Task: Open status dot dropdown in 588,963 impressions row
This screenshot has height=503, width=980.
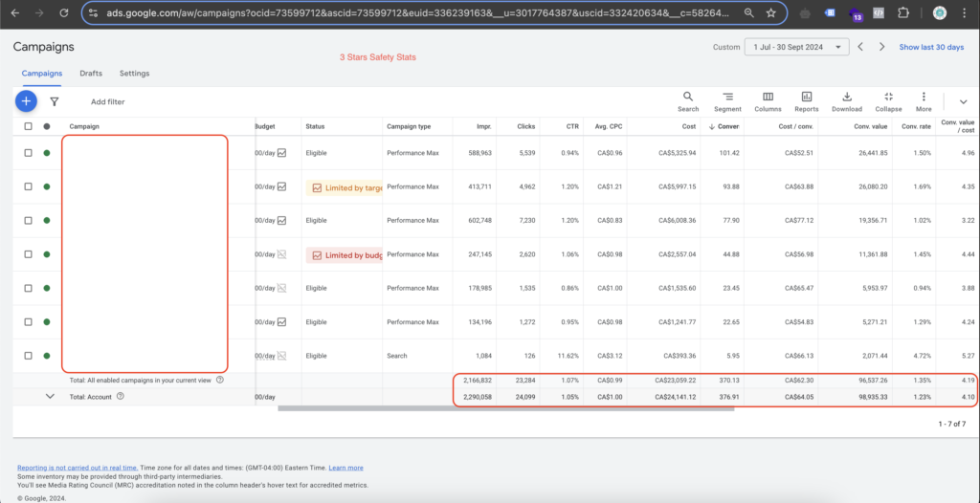Action: (x=47, y=152)
